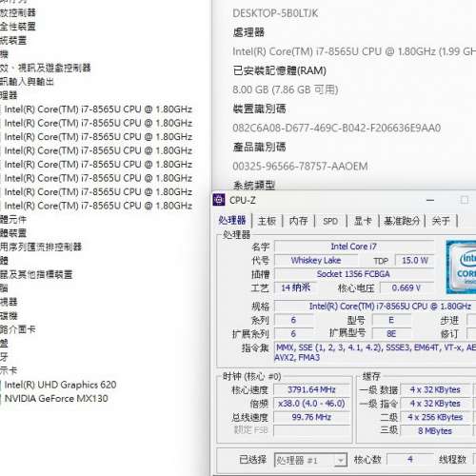Image resolution: width=476 pixels, height=476 pixels.
Task: Click the 14 纳米 process value
Action: 295,288
